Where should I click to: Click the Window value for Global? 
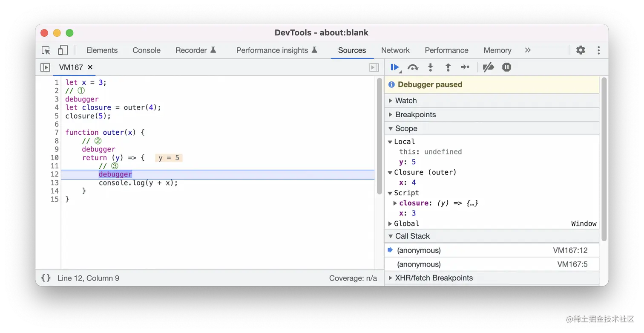584,224
